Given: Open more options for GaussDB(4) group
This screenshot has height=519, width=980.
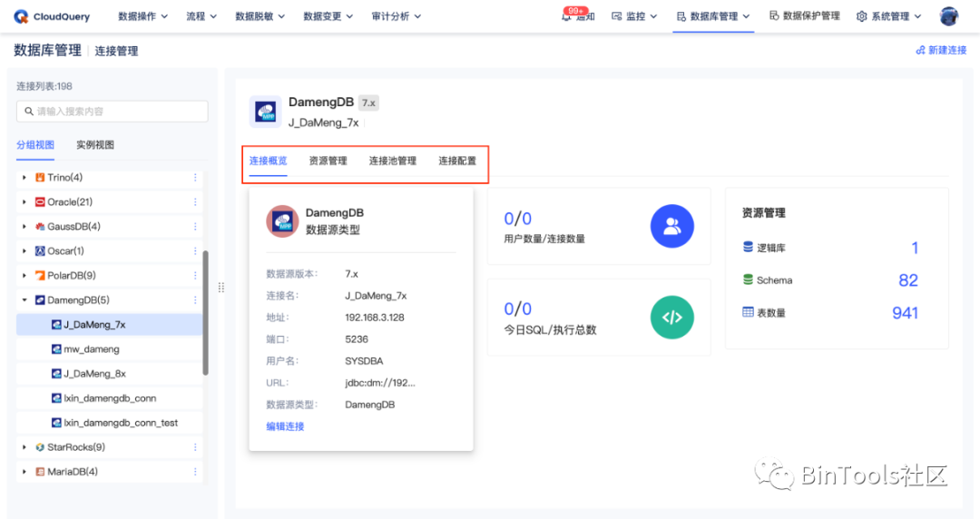Looking at the screenshot, I should click(x=195, y=226).
